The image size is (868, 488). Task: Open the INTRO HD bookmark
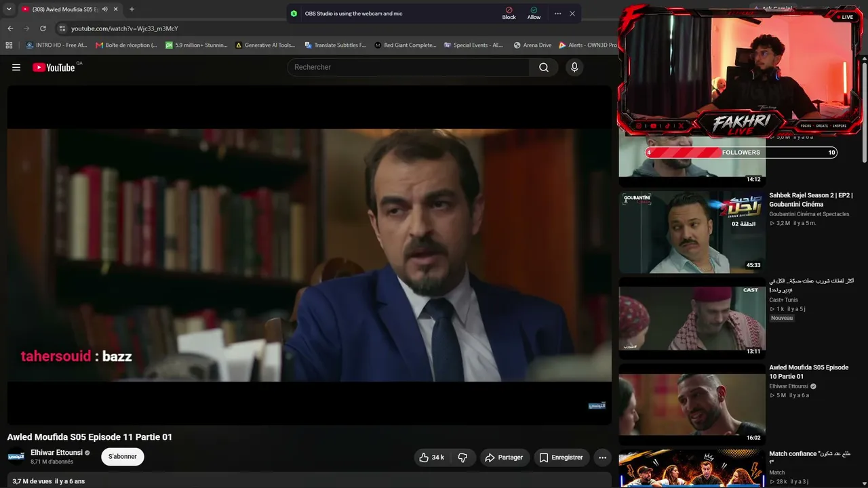point(56,45)
